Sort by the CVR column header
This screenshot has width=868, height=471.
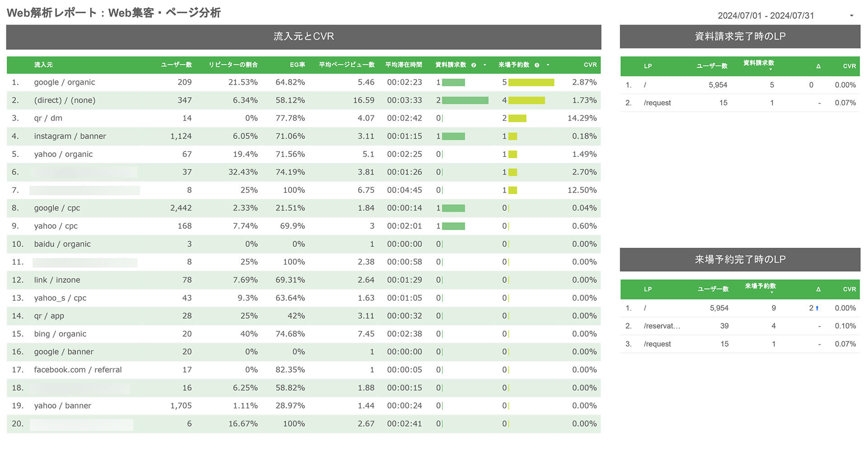pyautogui.click(x=590, y=65)
